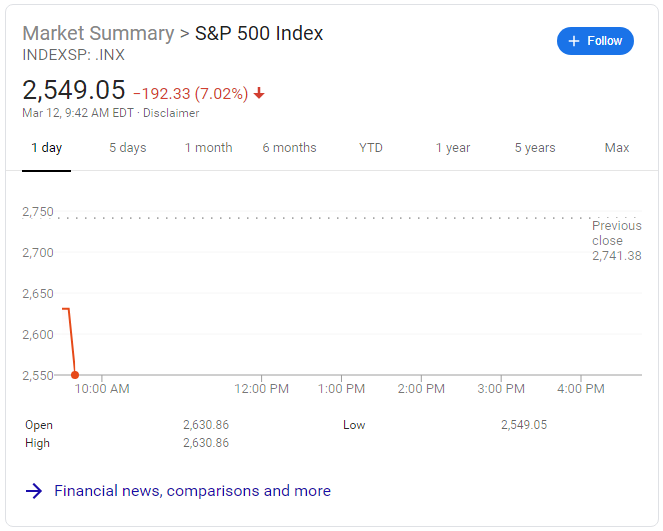
Task: Open Financial news, comparisons and more
Action: point(192,491)
